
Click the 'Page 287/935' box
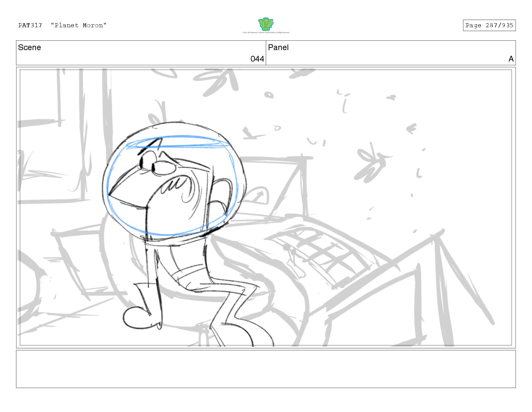point(489,25)
